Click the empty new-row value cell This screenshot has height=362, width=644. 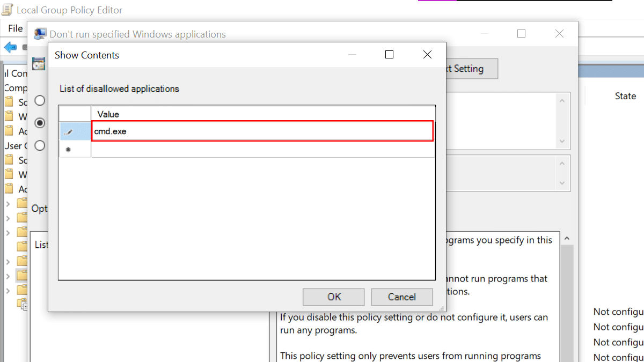click(x=263, y=149)
